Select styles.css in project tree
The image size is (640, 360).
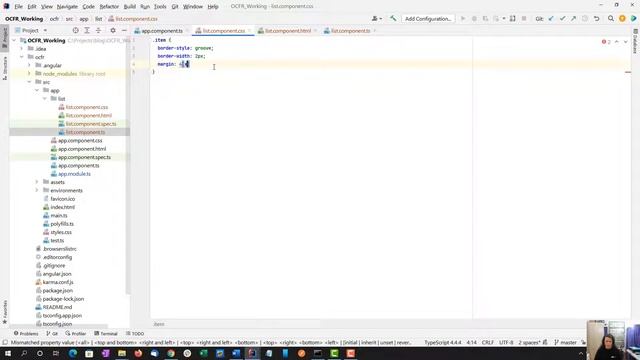tap(61, 232)
